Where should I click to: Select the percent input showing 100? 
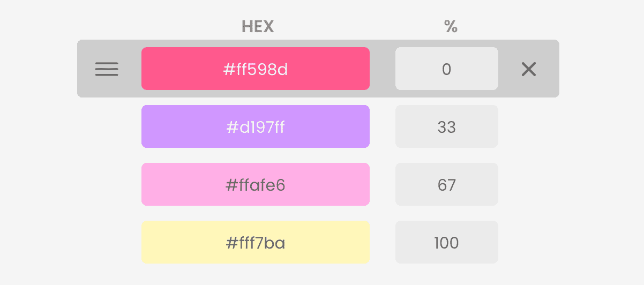coord(446,242)
